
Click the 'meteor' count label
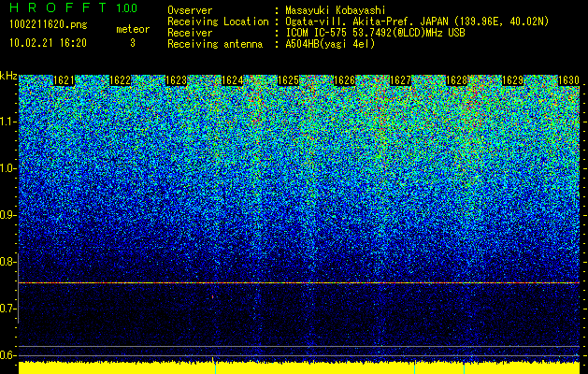click(133, 29)
